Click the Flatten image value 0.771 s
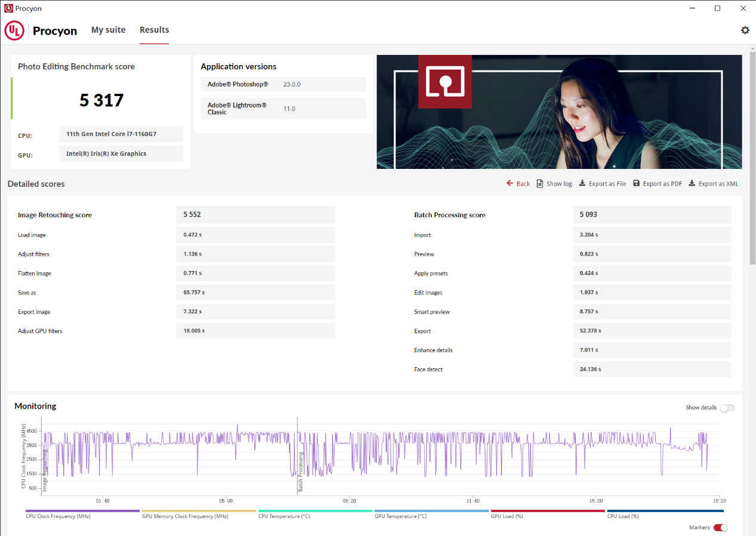This screenshot has height=536, width=756. [x=256, y=273]
